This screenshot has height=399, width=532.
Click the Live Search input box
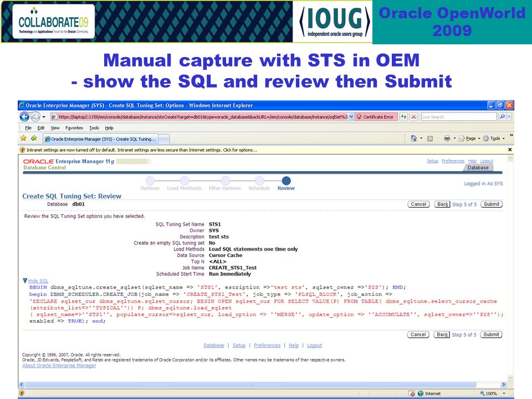click(x=459, y=117)
